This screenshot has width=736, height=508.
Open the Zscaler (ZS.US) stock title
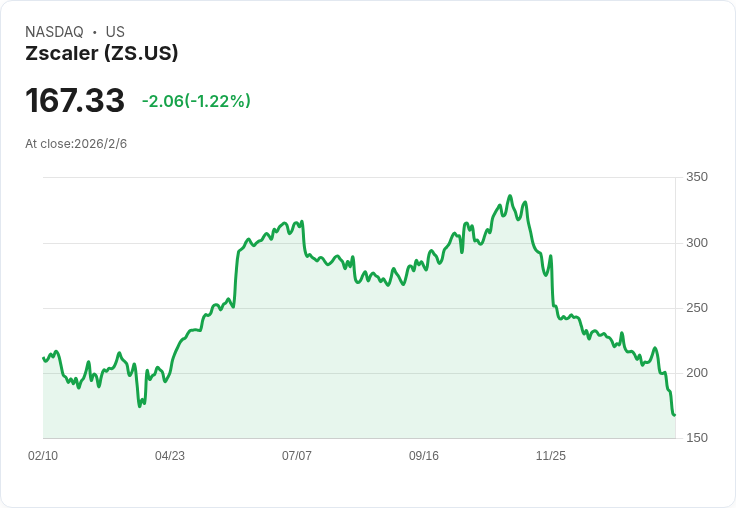click(101, 54)
